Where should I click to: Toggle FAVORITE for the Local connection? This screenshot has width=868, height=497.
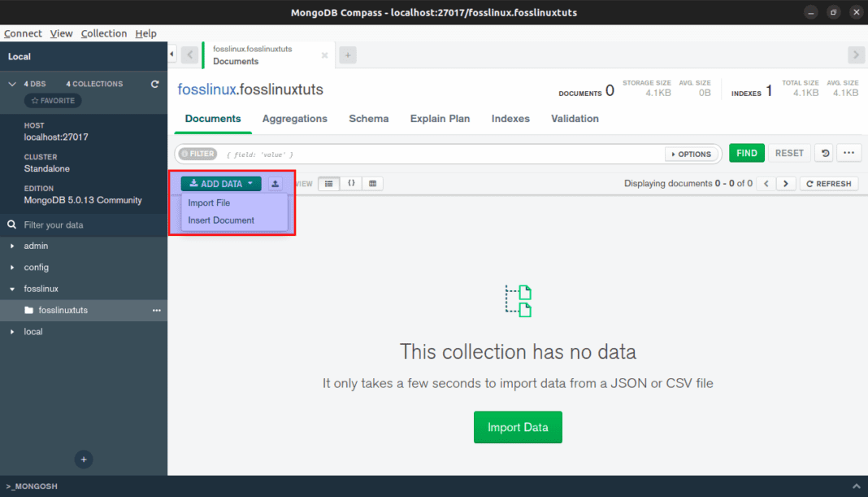[52, 100]
